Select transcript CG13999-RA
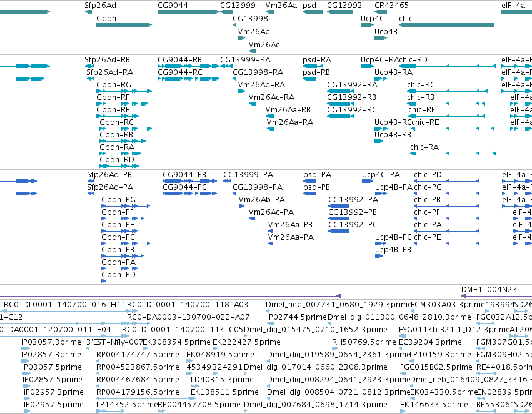Viewport: 532px width, 414px height. point(245,60)
